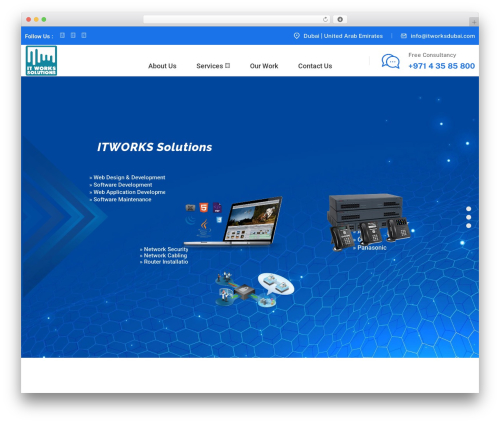This screenshot has height=423, width=500.
Task: Click the browser download button icon
Action: pos(340,19)
